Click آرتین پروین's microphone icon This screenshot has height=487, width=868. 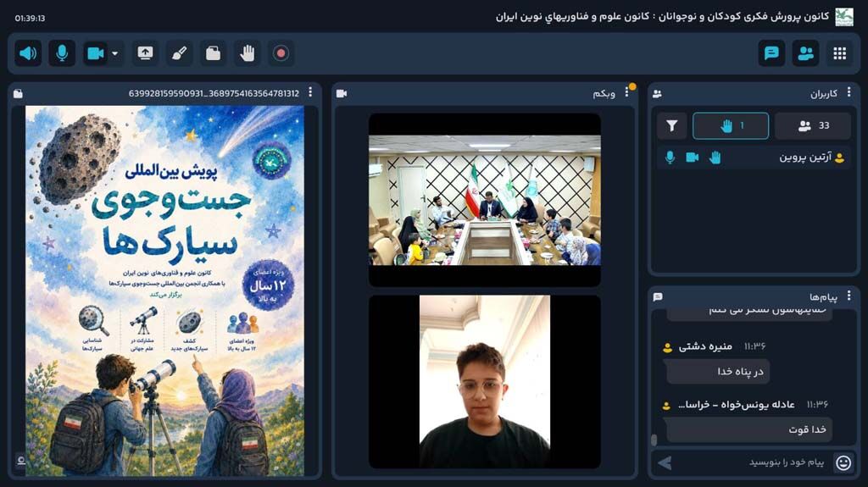pos(670,158)
